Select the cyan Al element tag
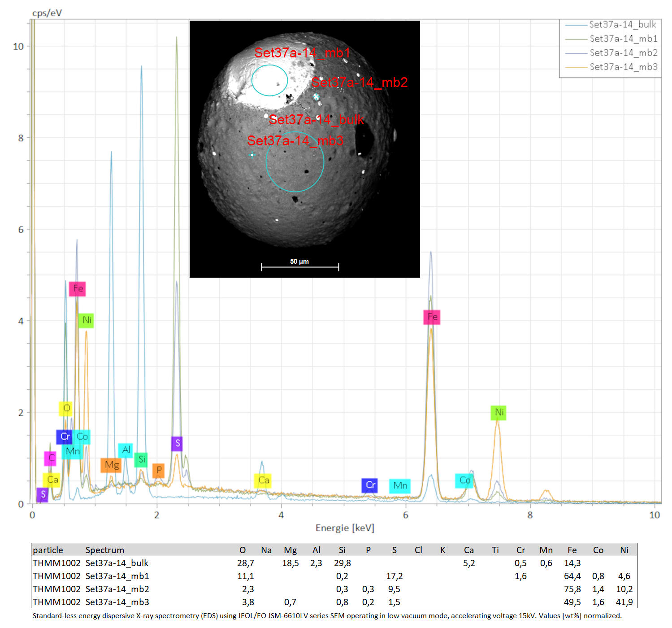Image resolution: width=672 pixels, height=628 pixels. pos(126,450)
